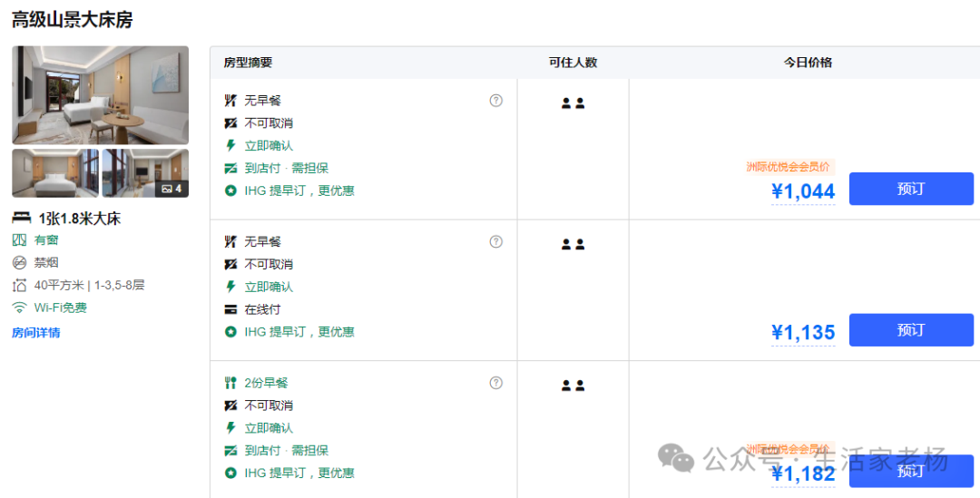Viewport: 980px width, 498px height.
Task: Click the ¥1,135 price for breakdown
Action: point(803,332)
